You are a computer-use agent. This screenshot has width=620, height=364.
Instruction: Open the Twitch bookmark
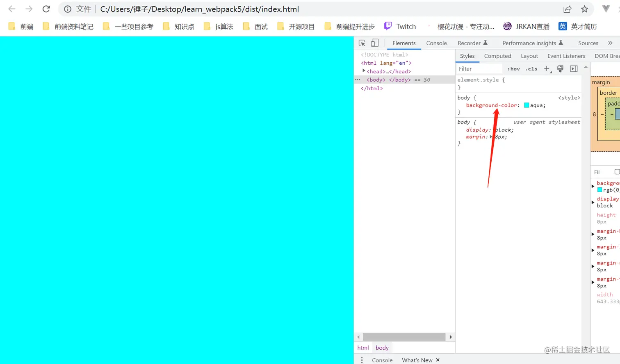[400, 26]
